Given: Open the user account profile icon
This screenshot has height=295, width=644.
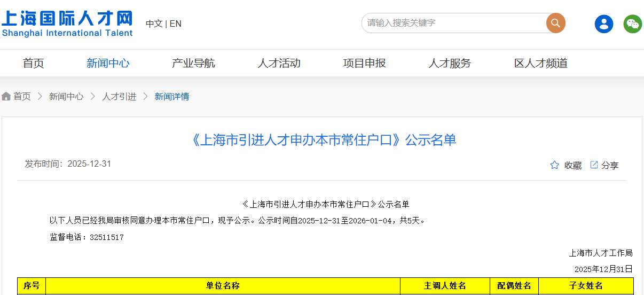Looking at the screenshot, I should pyautogui.click(x=604, y=24).
